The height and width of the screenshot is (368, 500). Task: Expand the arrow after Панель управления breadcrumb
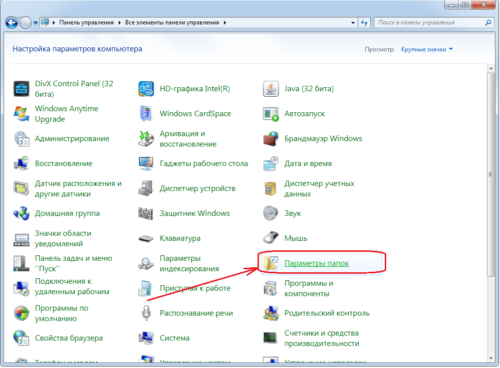pos(119,23)
